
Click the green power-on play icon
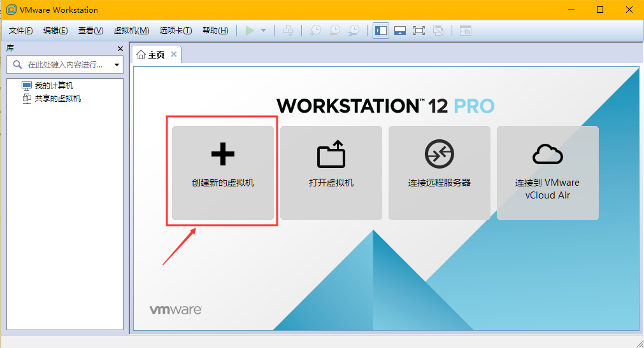[250, 31]
